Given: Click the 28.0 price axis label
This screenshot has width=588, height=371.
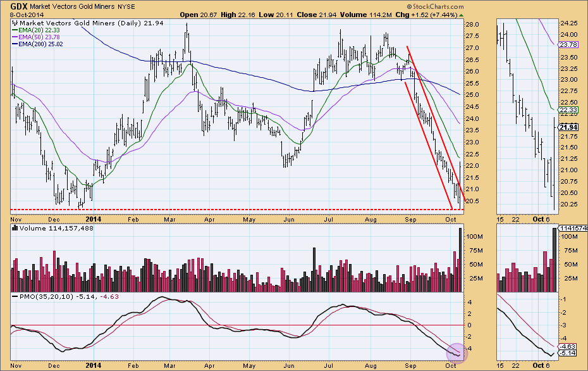Looking at the screenshot, I should click(472, 25).
